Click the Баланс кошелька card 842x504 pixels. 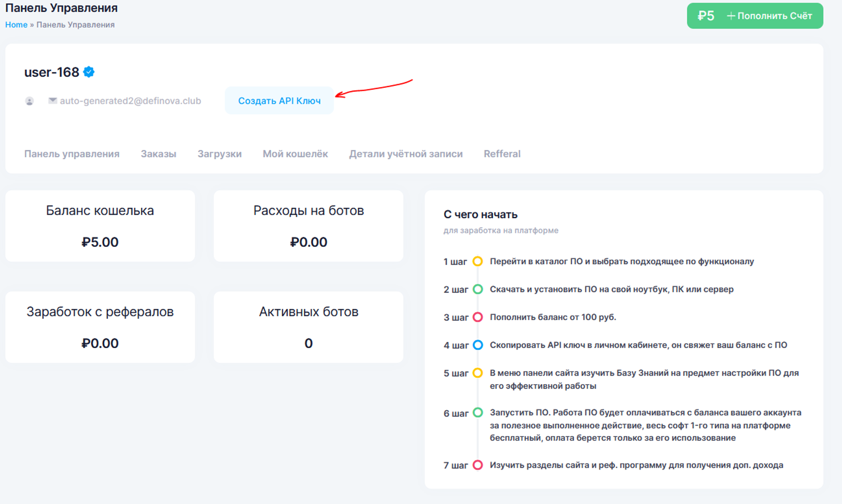(x=100, y=226)
